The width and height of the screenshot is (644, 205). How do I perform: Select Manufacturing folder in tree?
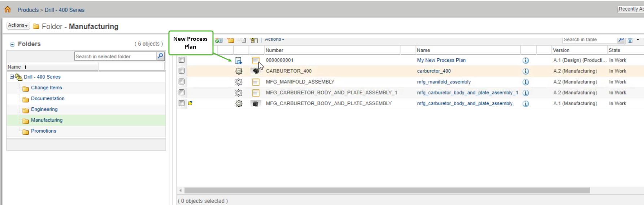pyautogui.click(x=47, y=120)
